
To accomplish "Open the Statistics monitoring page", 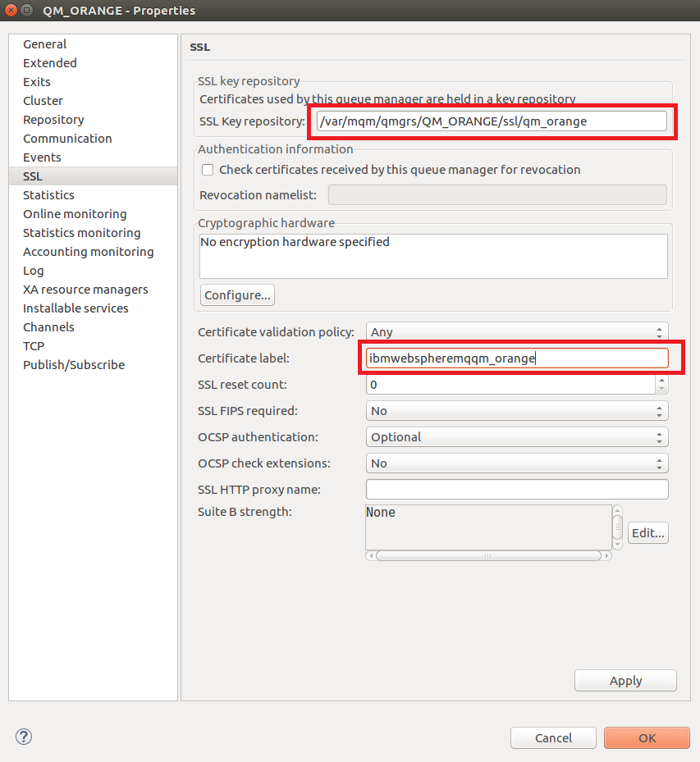I will pos(82,233).
